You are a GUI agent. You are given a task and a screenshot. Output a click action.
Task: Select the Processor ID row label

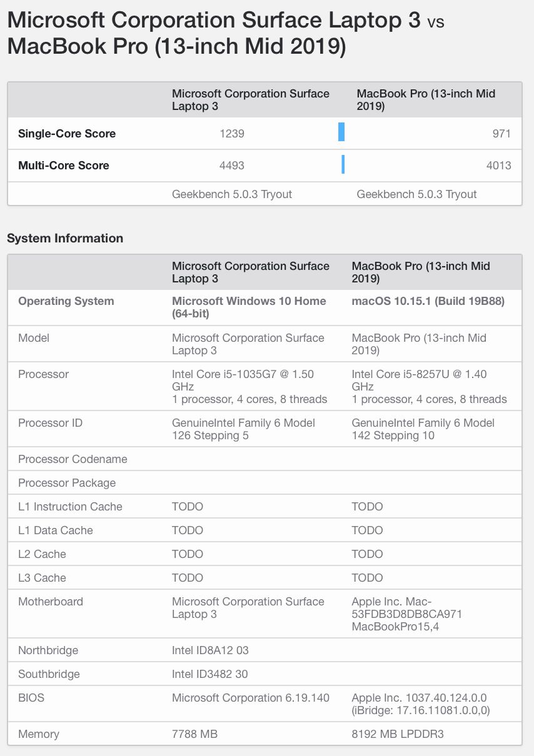[50, 423]
